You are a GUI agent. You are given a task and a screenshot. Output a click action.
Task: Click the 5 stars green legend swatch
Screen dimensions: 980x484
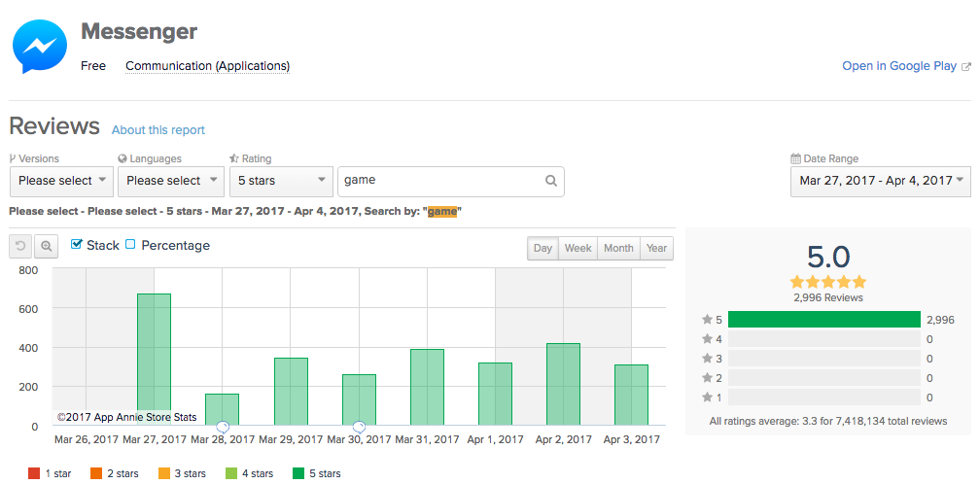[x=298, y=473]
